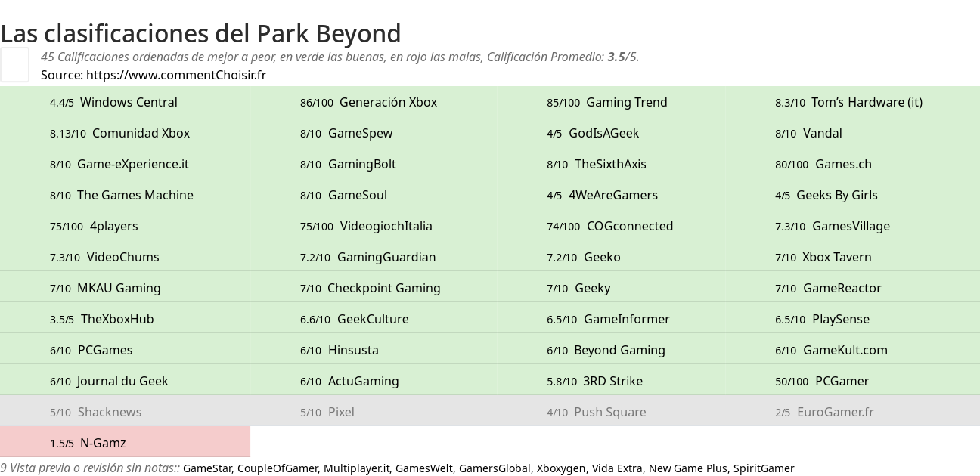Click the page title Las clasificaciones del Park Beyond
980x476 pixels.
click(200, 33)
